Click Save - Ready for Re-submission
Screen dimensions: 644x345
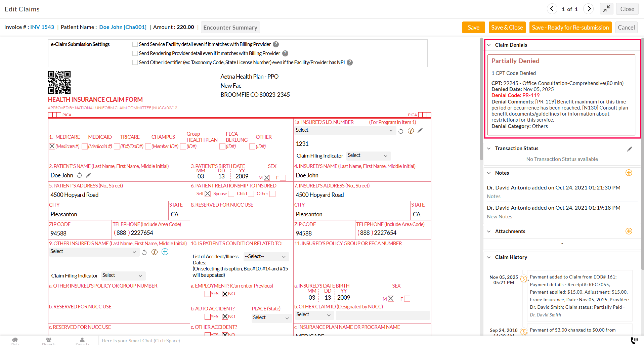(x=570, y=27)
